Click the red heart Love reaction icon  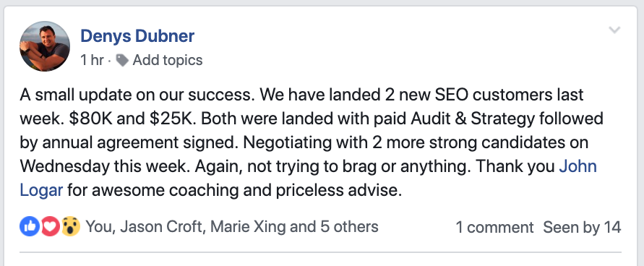tap(50, 226)
